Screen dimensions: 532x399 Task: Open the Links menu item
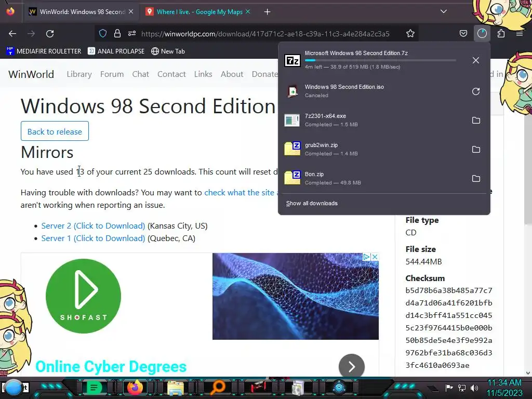pyautogui.click(x=203, y=74)
